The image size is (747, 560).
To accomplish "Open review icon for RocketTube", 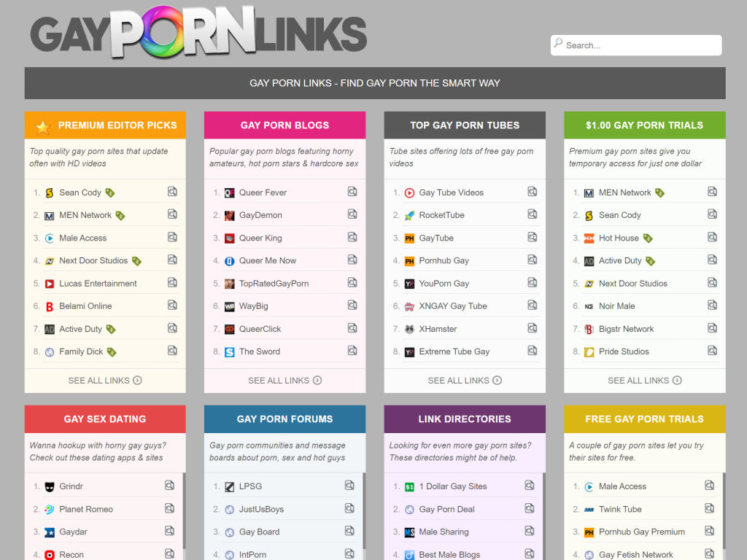I will 532,215.
